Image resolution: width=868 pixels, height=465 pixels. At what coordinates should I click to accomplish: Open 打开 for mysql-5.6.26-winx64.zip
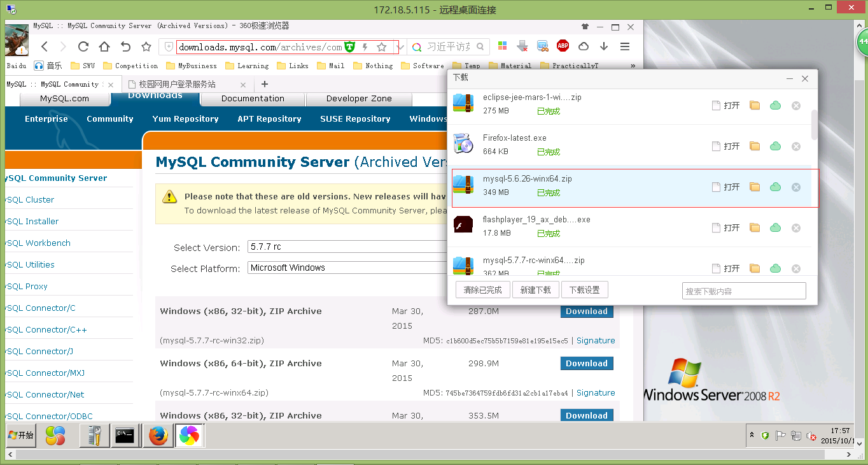[x=725, y=187]
